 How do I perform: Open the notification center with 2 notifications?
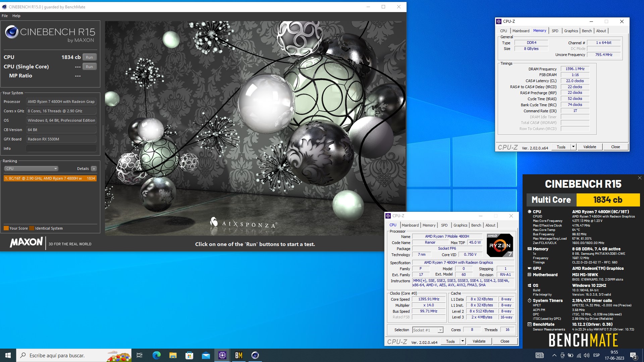click(x=634, y=356)
